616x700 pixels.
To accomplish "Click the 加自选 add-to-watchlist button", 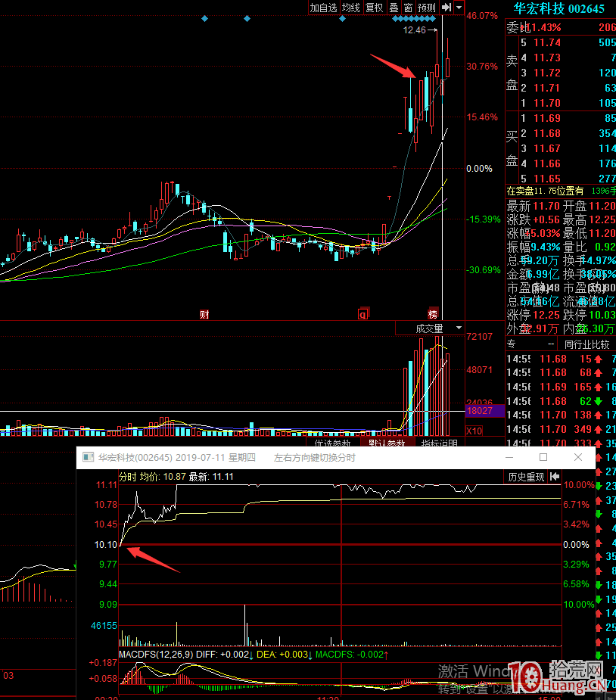I will pos(323,8).
